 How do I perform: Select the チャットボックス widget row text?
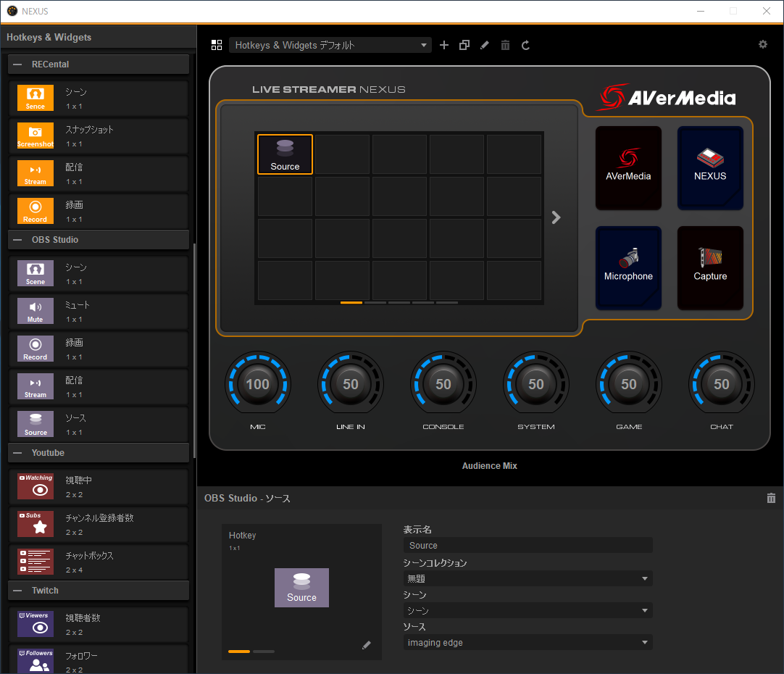coord(90,555)
